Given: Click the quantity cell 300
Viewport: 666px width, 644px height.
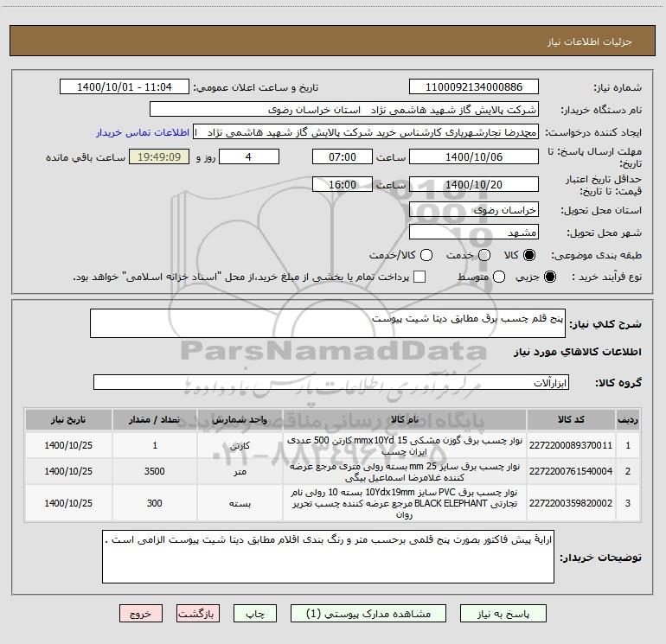Looking at the screenshot, I should tap(155, 503).
